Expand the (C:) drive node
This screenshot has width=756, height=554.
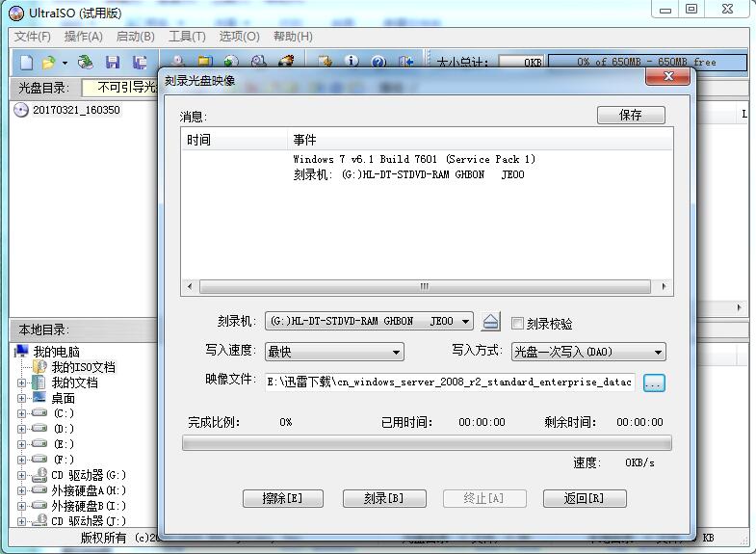pyautogui.click(x=21, y=413)
